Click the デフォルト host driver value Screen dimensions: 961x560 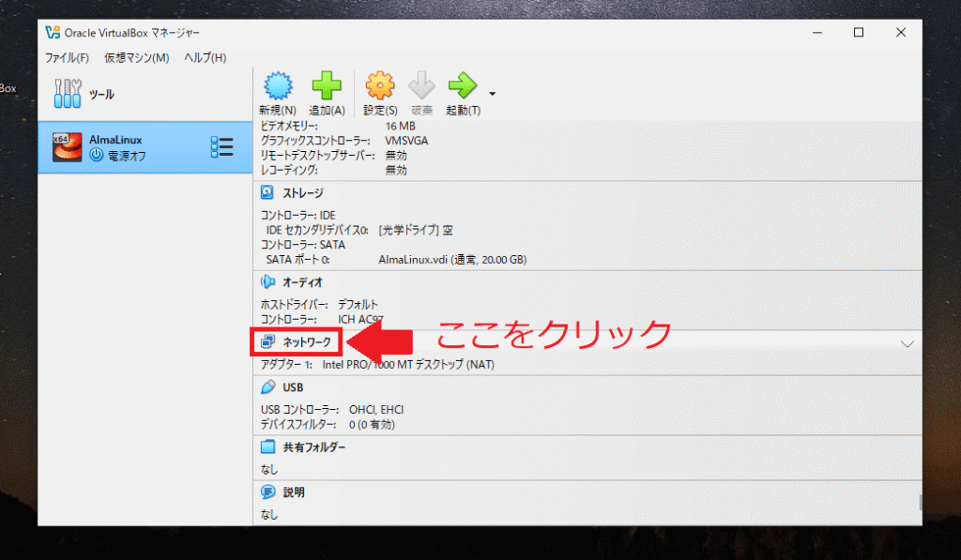(358, 305)
